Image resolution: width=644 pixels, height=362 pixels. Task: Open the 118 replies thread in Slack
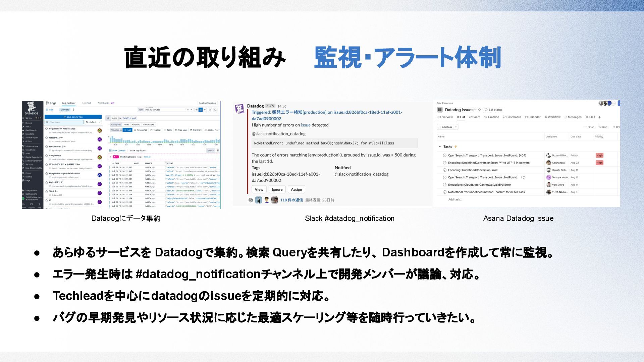point(291,200)
